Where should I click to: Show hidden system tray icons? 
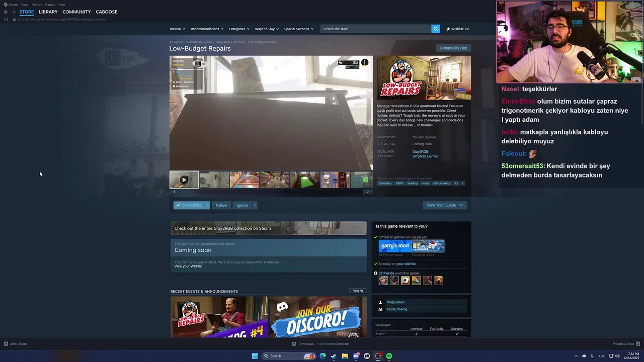576,356
